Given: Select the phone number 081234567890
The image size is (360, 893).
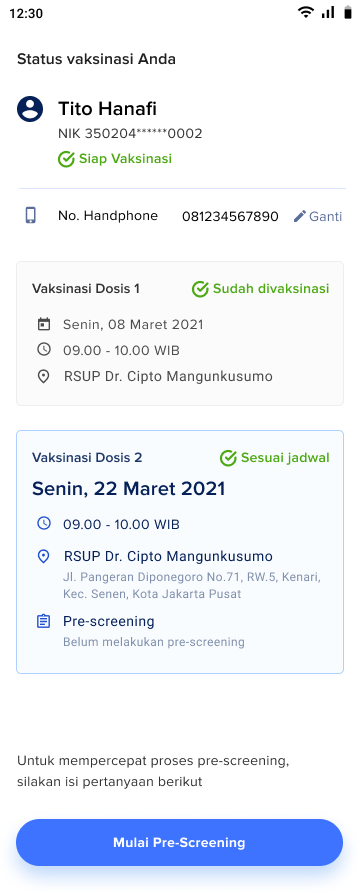Looking at the screenshot, I should pos(230,216).
